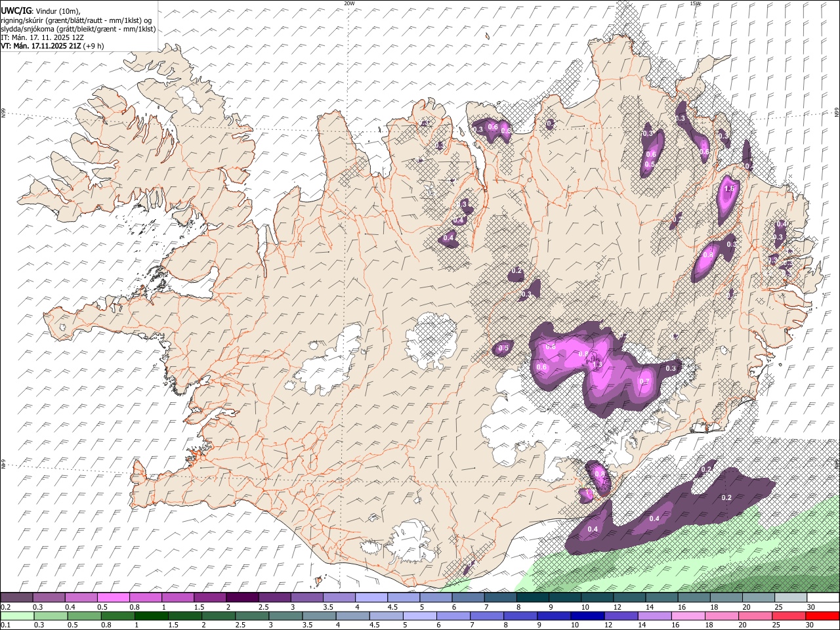The image size is (840, 630).
Task: Pick the blue 8 swatch in rain legend
Action: pyautogui.click(x=520, y=616)
